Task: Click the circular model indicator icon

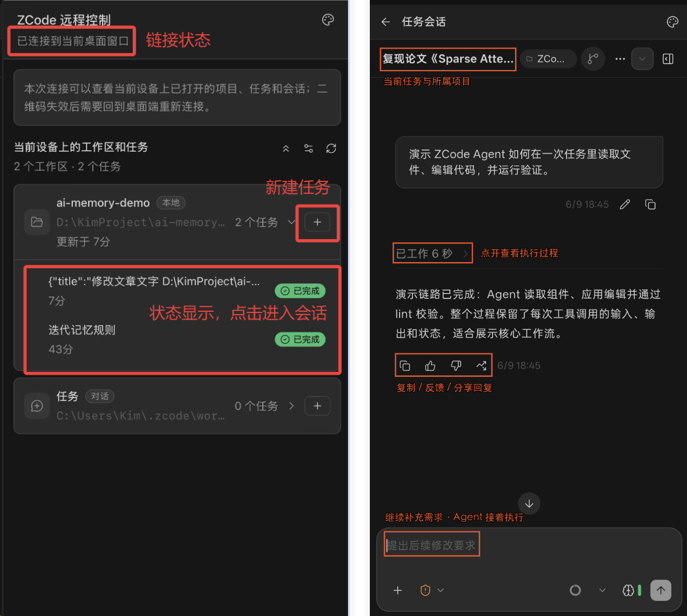Action: (575, 590)
